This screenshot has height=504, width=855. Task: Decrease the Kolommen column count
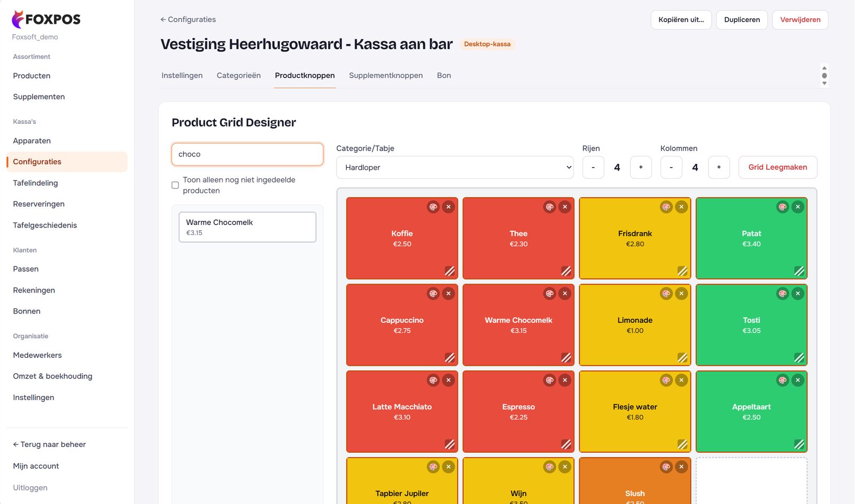[671, 167]
